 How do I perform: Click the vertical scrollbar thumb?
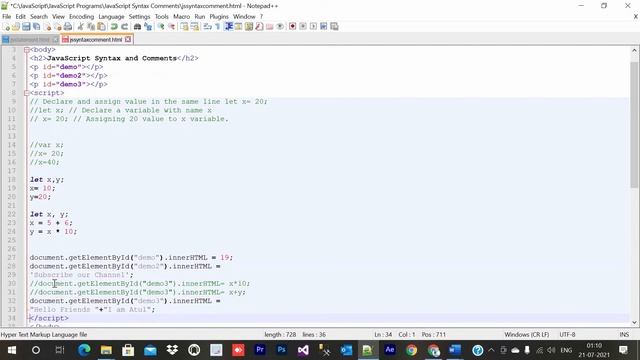[634, 124]
